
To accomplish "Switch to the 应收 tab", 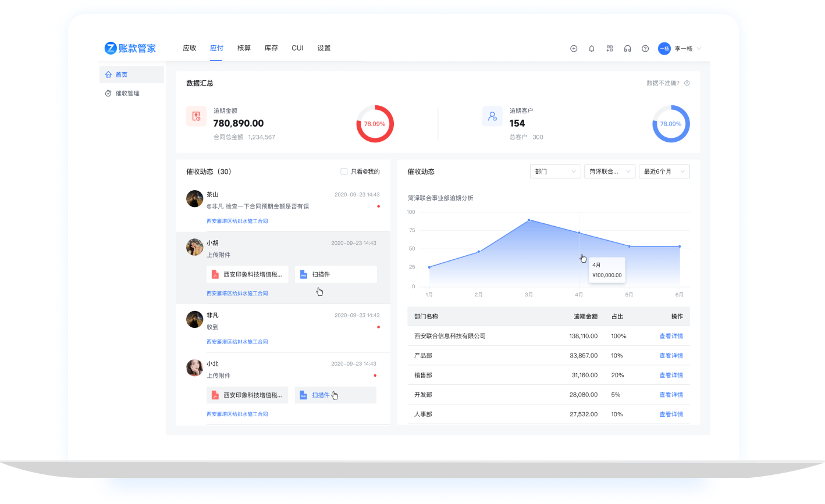I will point(190,48).
